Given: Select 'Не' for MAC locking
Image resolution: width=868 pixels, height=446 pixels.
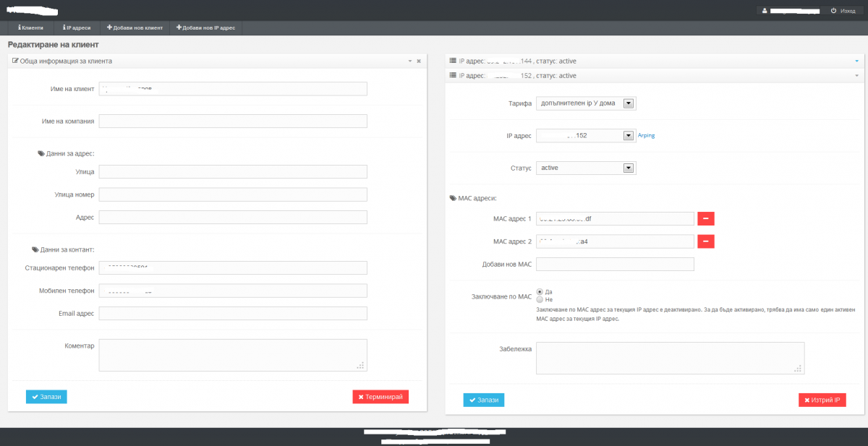Looking at the screenshot, I should [540, 299].
